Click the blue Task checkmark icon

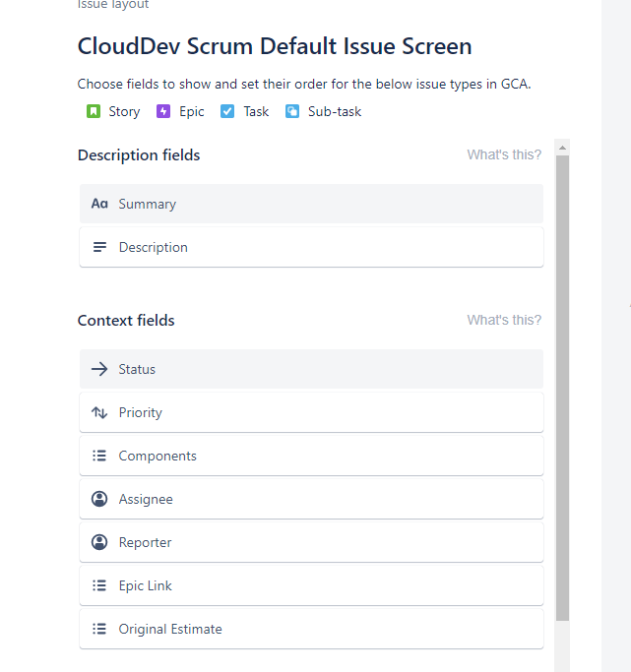pos(227,111)
